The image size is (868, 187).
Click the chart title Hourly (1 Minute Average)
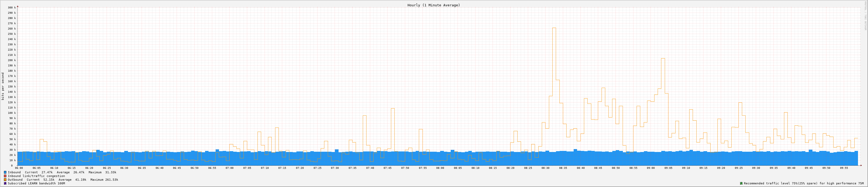[433, 5]
